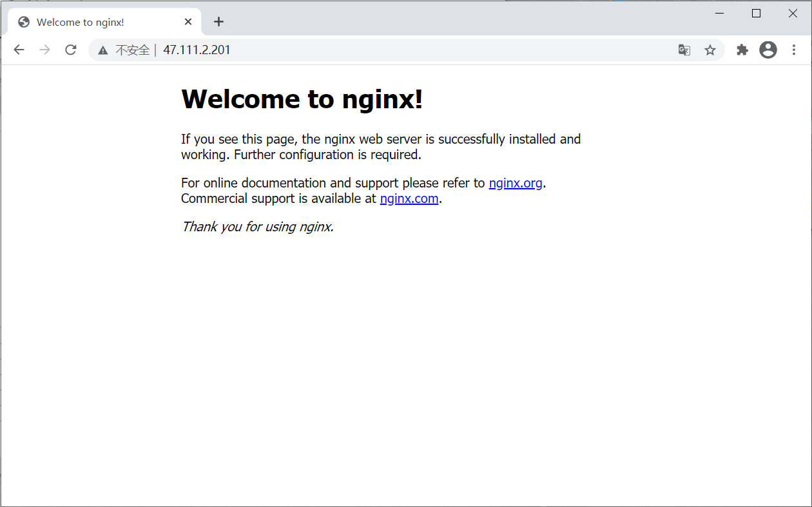The image size is (812, 507).
Task: Open a new tab with plus button
Action: [x=218, y=22]
